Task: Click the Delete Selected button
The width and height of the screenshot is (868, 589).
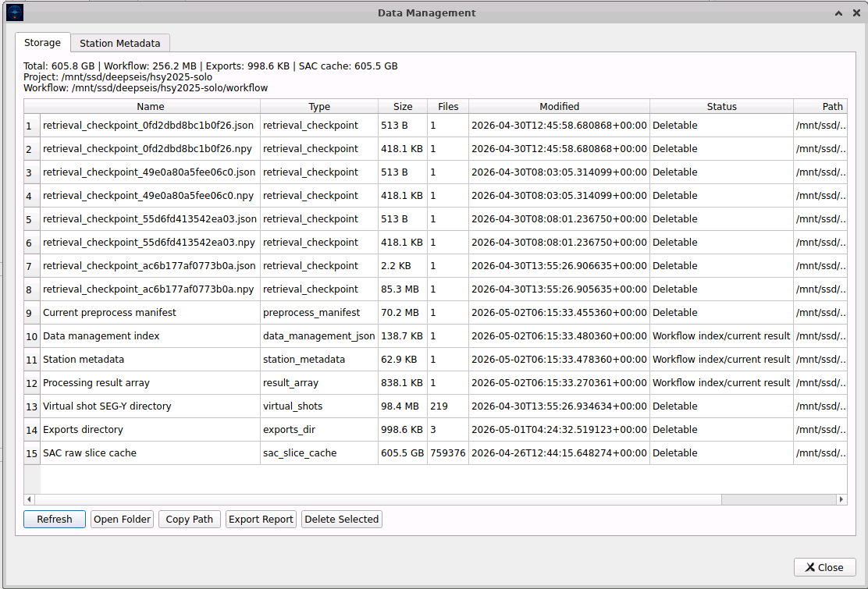Action: (342, 520)
